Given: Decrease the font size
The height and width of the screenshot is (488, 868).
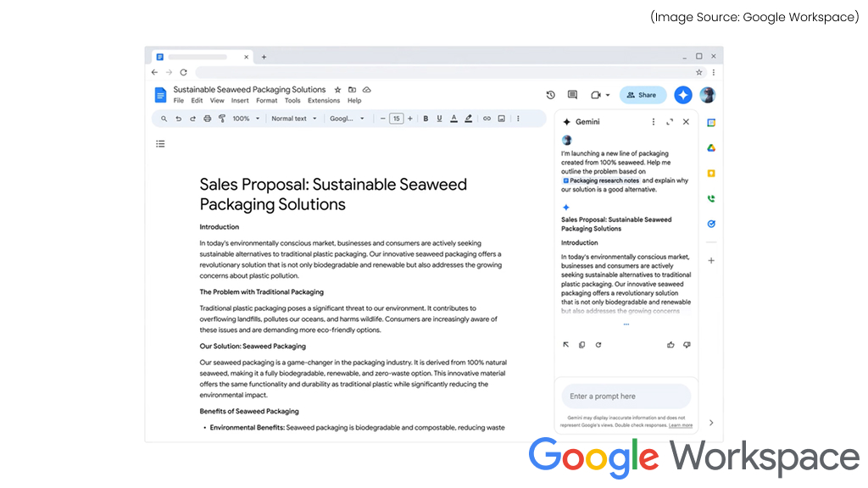Looking at the screenshot, I should click(382, 119).
